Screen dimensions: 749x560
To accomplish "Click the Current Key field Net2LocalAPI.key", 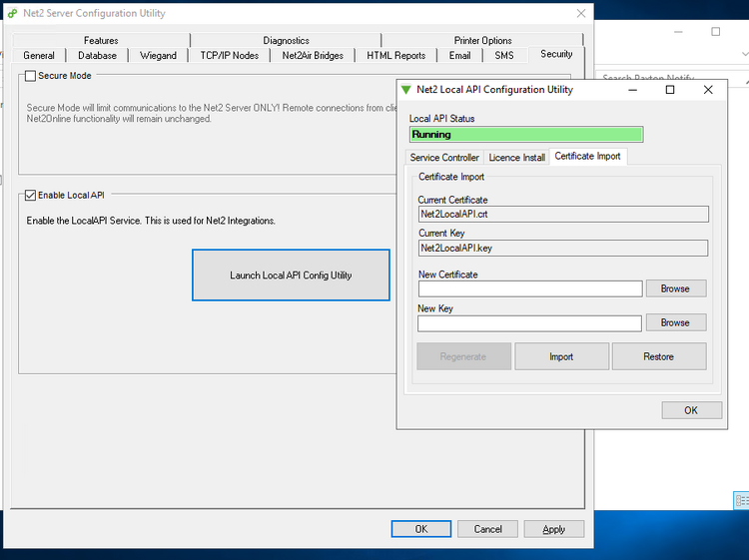I will [563, 248].
